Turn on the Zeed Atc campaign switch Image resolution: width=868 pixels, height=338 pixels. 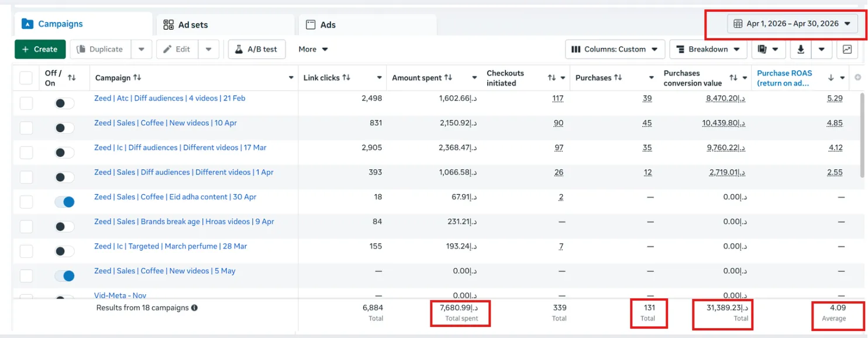[x=64, y=104]
